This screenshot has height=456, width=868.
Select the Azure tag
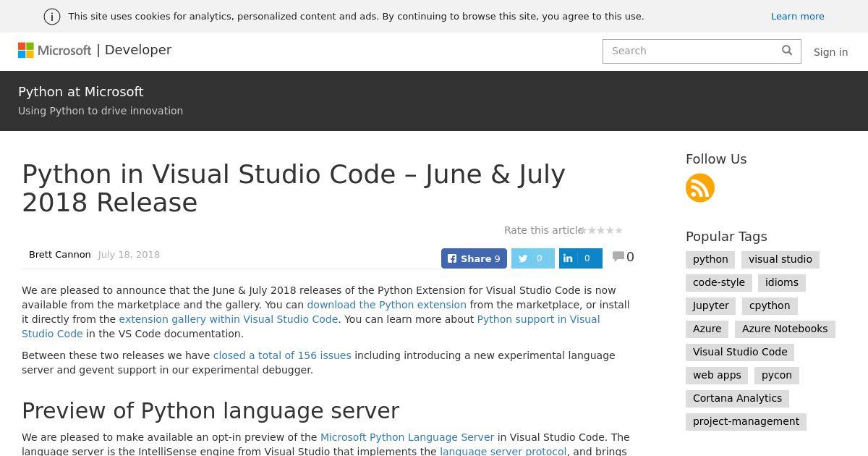(707, 329)
